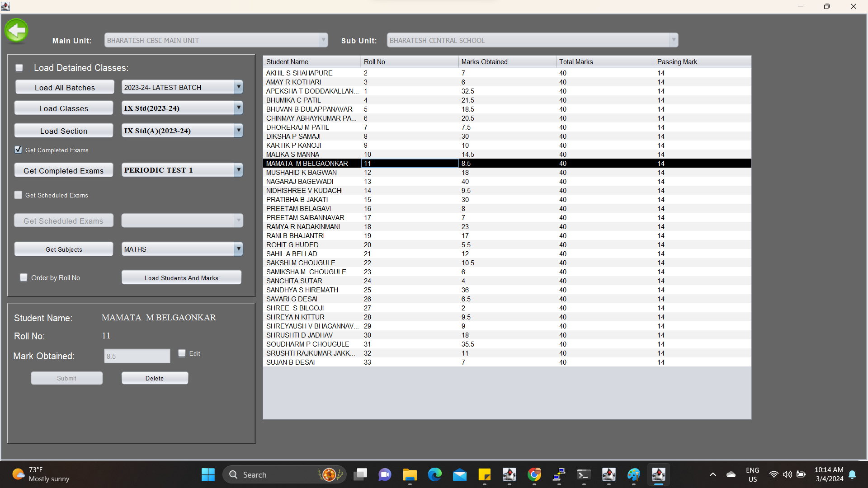
Task: Open the Paint app from the taskbar
Action: point(633,475)
